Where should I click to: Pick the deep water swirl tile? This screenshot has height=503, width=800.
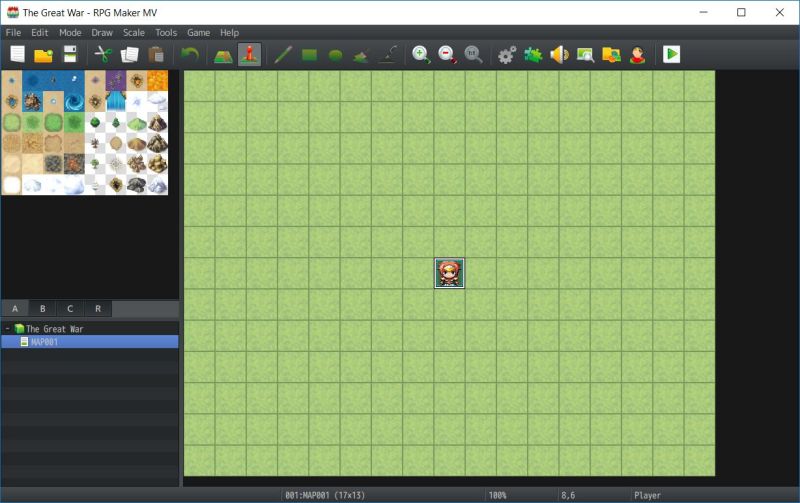[74, 102]
